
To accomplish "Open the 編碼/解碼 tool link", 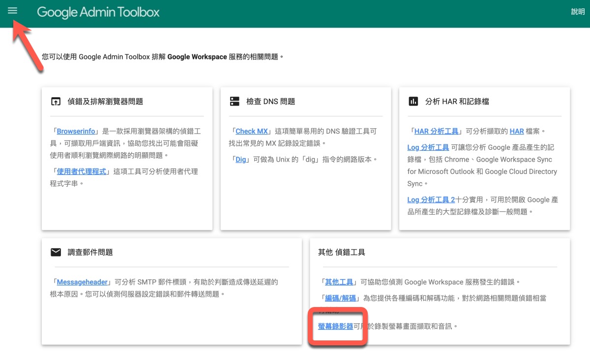I will tap(340, 298).
